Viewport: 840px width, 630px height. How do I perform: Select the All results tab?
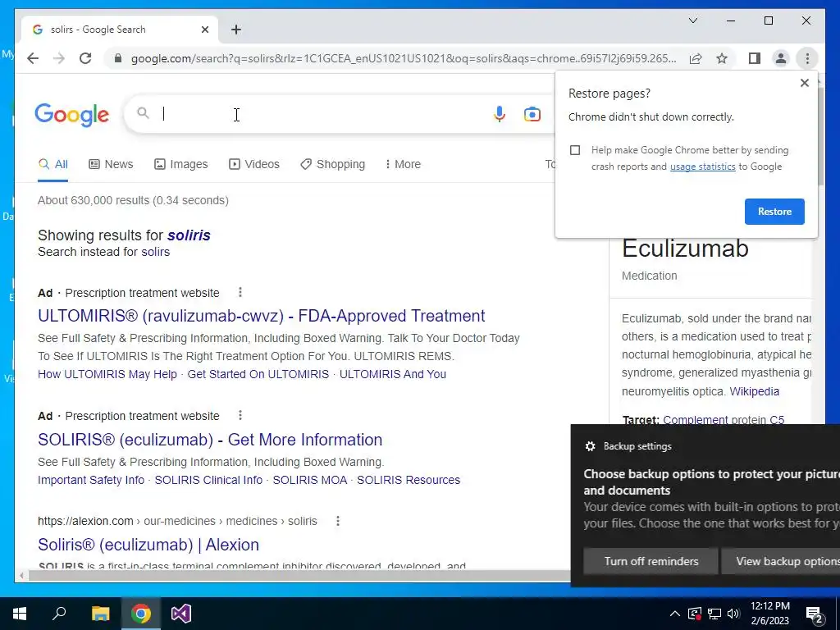point(53,164)
